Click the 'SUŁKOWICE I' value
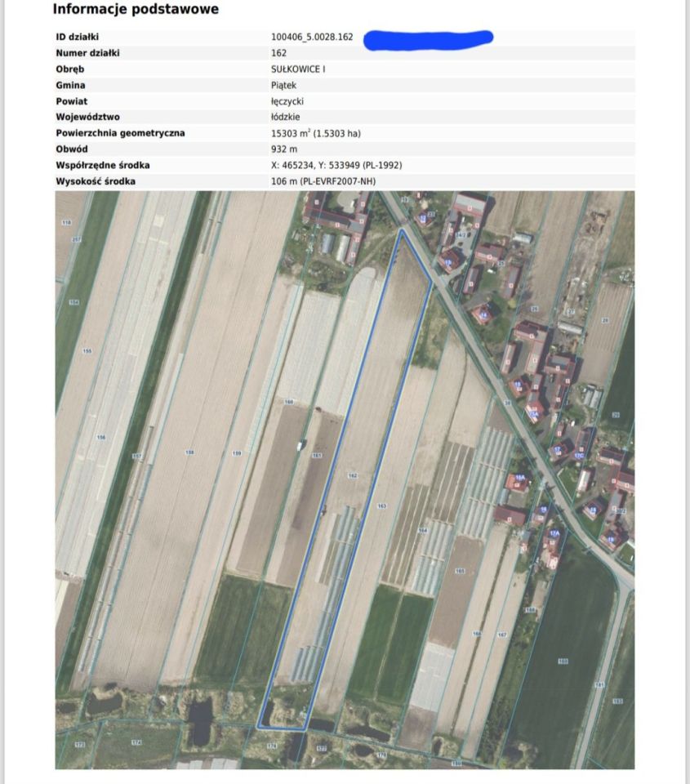This screenshot has height=784, width=690. click(298, 69)
